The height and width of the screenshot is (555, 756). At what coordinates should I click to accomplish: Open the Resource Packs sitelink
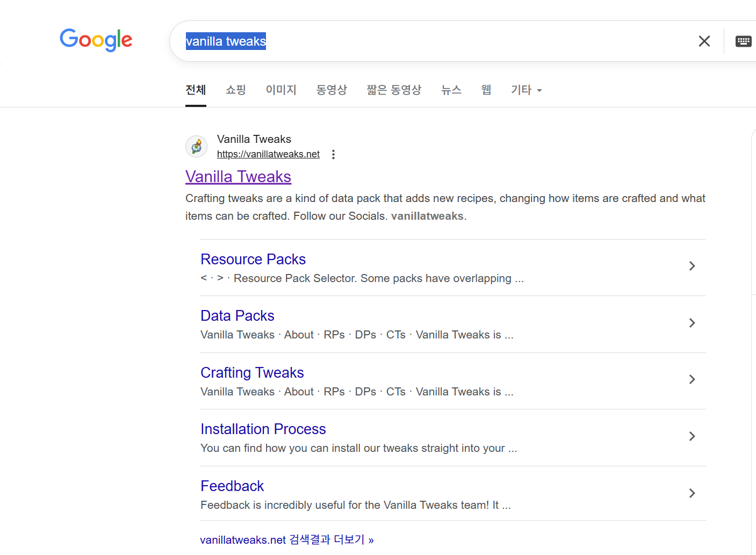tap(253, 259)
